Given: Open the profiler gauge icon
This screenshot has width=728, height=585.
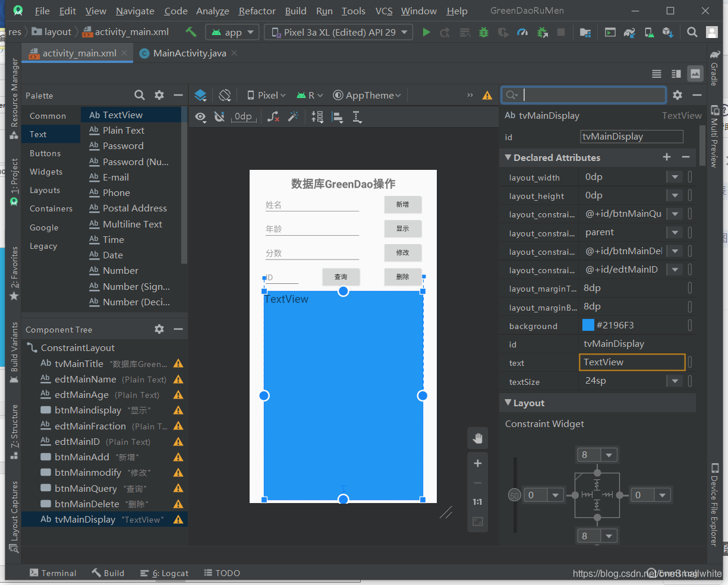Looking at the screenshot, I should 522,32.
